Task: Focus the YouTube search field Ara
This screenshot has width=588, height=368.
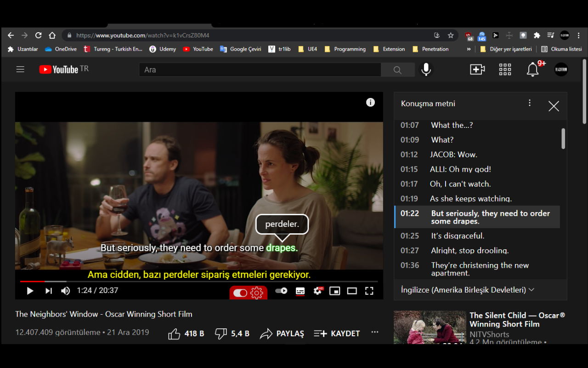Action: click(260, 70)
